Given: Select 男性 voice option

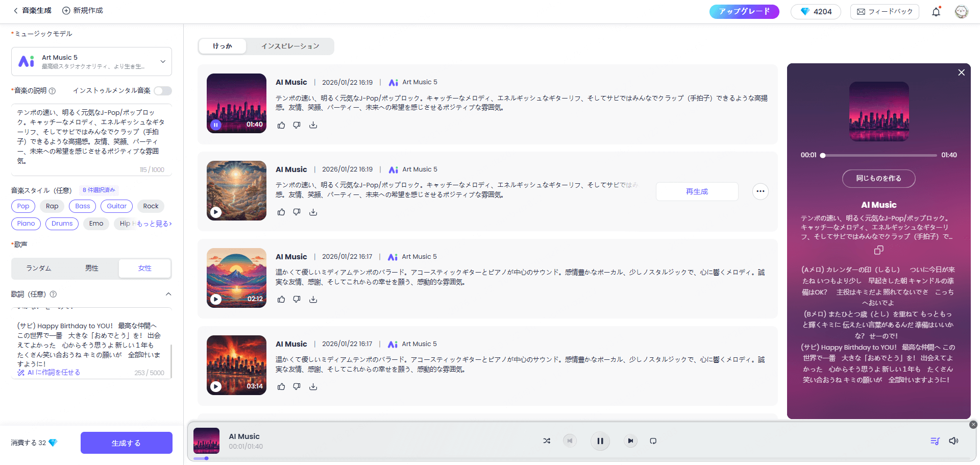Looking at the screenshot, I should pos(92,268).
